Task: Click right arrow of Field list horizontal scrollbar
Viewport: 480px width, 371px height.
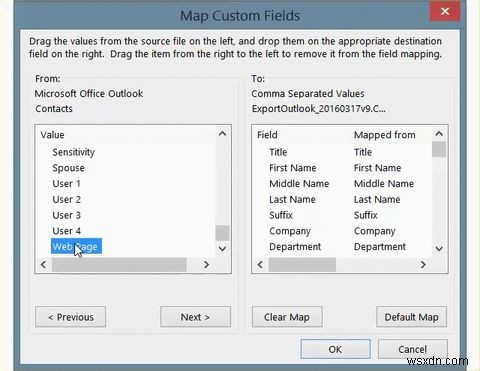Action: point(423,264)
